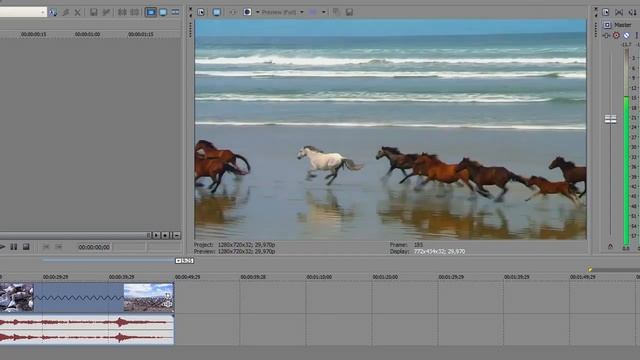640x360 pixels.
Task: Click the Display: 772x434x32 status text
Action: pos(427,251)
